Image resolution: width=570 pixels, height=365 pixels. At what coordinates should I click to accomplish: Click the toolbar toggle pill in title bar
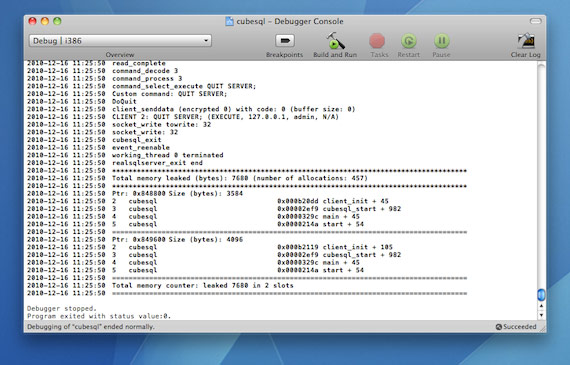pyautogui.click(x=535, y=21)
